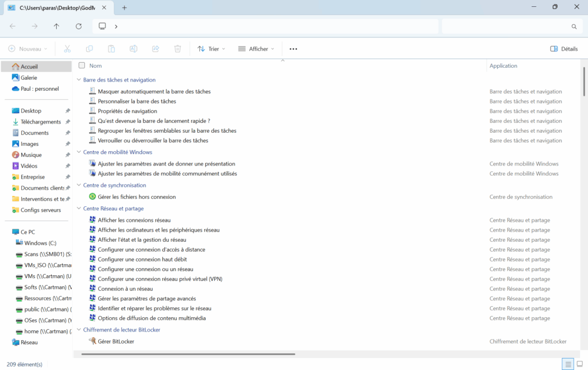588x370 pixels.
Task: Open the Trier sort dropdown
Action: pyautogui.click(x=211, y=49)
